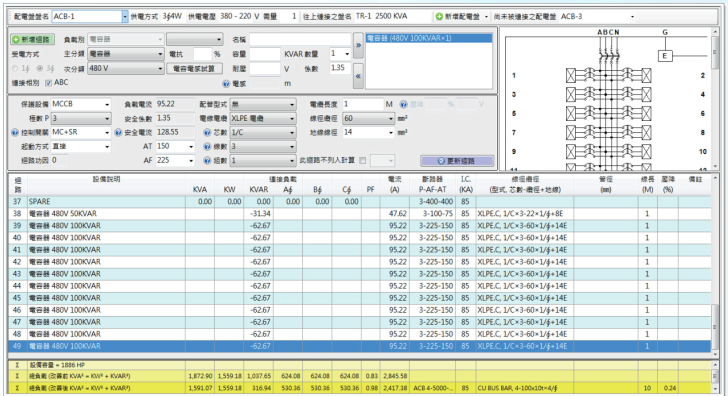Open the 次分類 480 V dropdown
This screenshot has height=396, width=728.
click(x=126, y=68)
